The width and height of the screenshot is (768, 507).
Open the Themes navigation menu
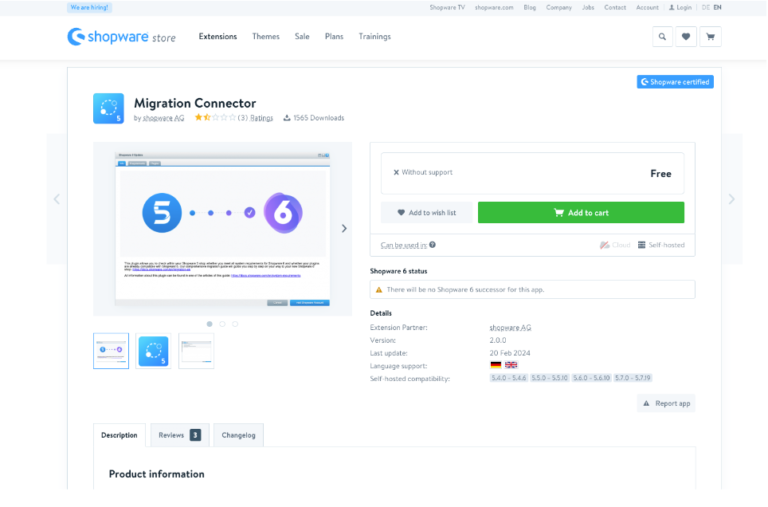[266, 37]
